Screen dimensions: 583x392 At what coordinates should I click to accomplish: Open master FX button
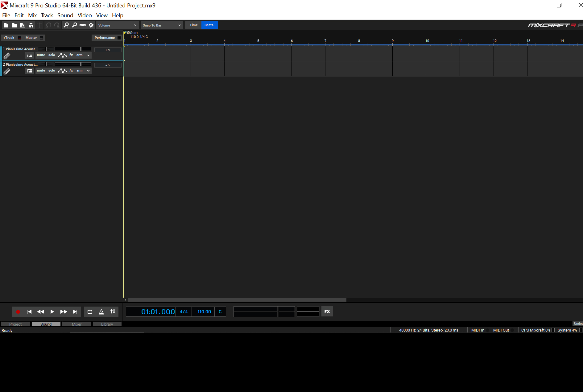tap(327, 312)
